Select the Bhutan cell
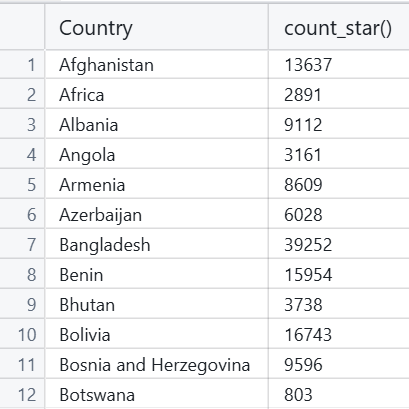This screenshot has width=409, height=409. [156, 305]
